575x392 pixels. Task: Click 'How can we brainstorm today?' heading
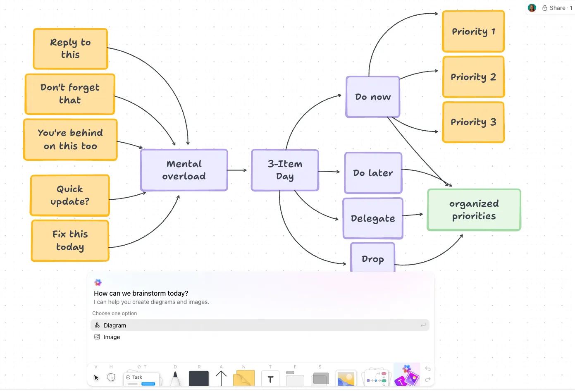tap(141, 293)
